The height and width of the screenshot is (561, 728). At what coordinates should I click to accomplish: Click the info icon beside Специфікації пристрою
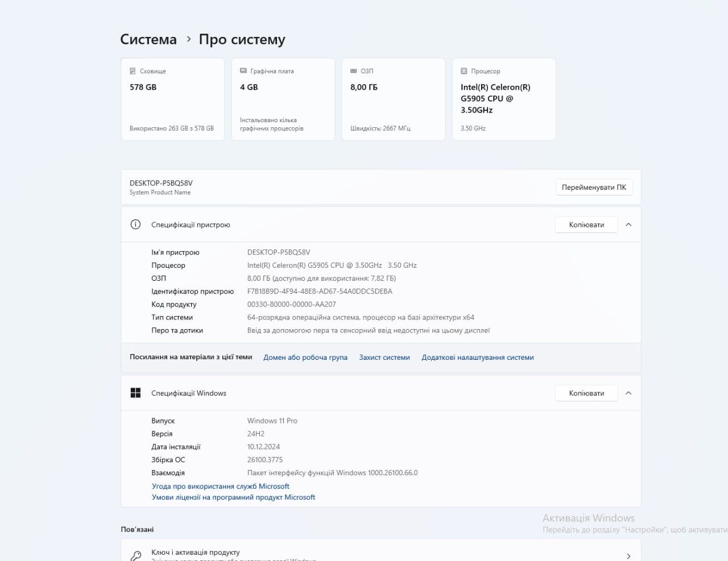pyautogui.click(x=135, y=225)
